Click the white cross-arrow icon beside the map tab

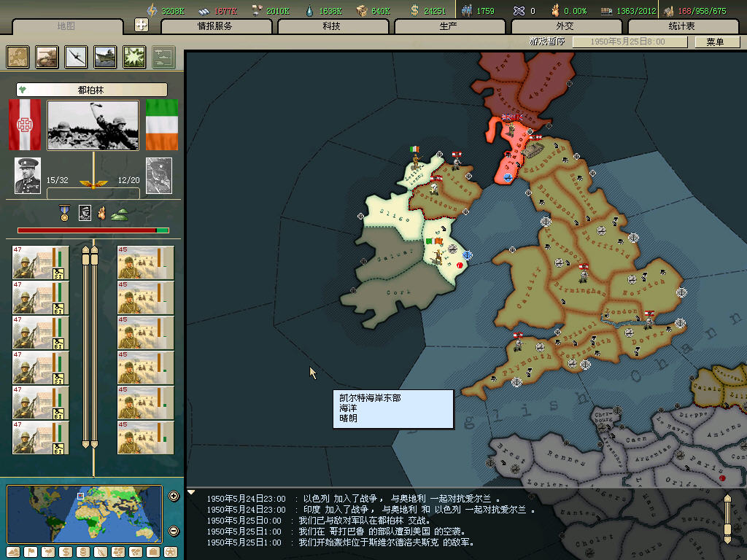142,25
